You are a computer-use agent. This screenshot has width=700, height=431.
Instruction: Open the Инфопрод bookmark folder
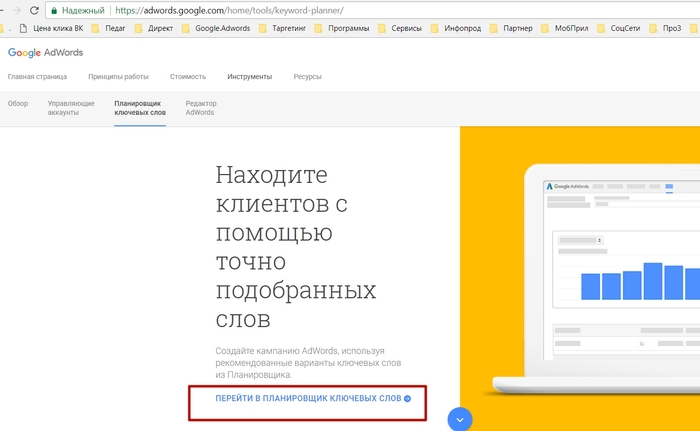[456, 28]
